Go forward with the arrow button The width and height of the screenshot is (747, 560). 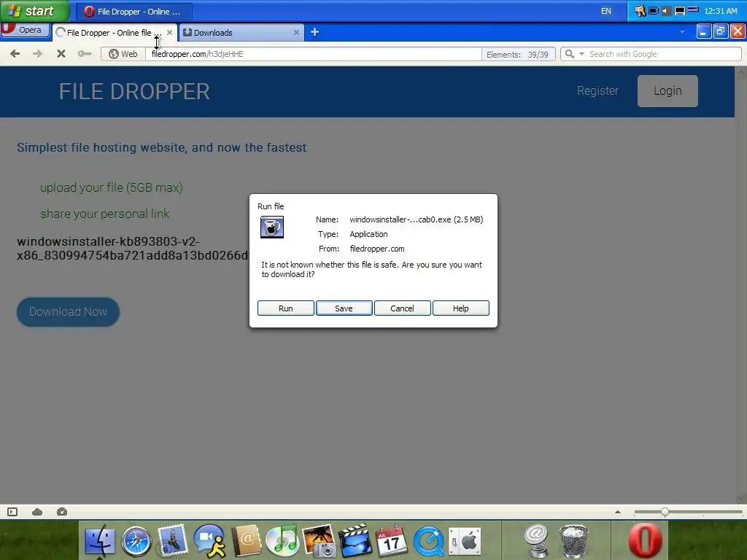coord(37,54)
